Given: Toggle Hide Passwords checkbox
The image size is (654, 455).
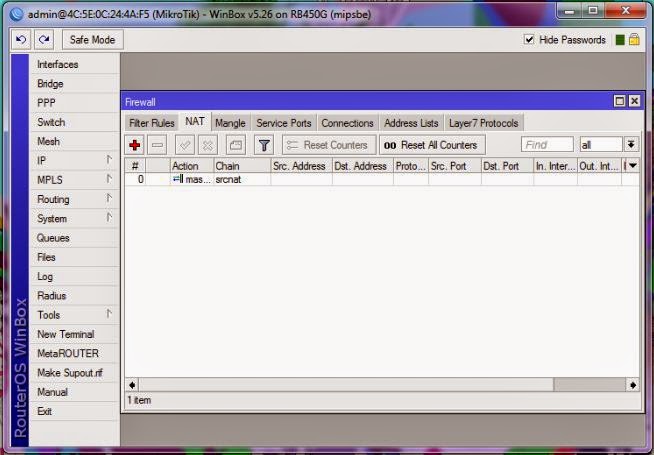Looking at the screenshot, I should tap(529, 40).
